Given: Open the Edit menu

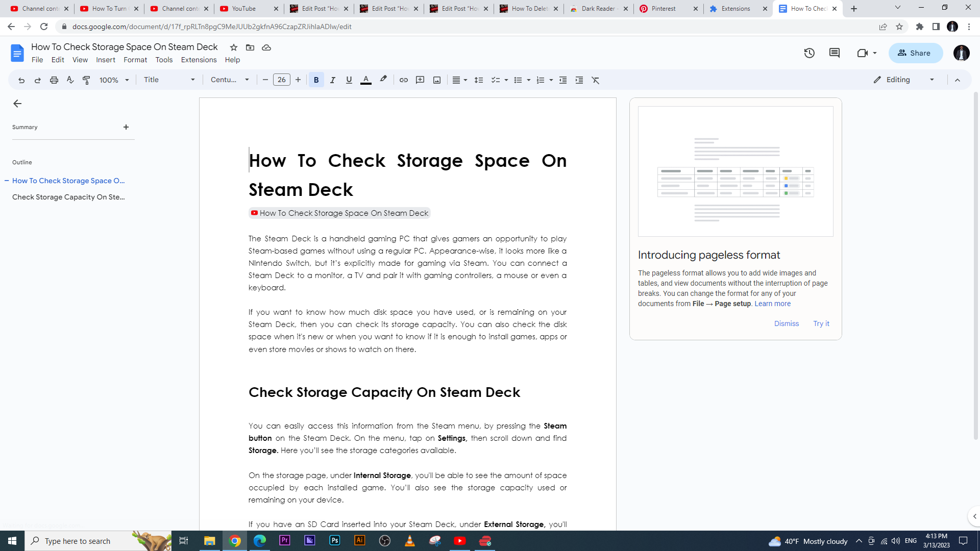Looking at the screenshot, I should point(58,60).
